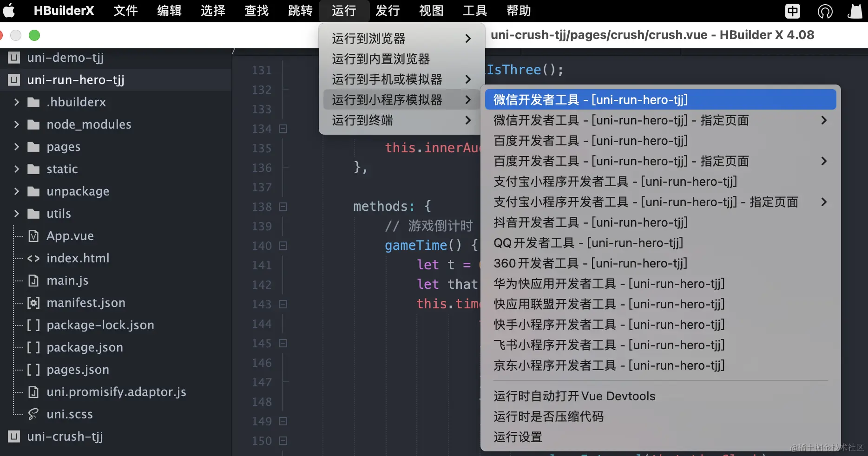Run in 百度开发者工具 - [uni-run-hero-tjj]
Screen dimensions: 868x456
click(x=660, y=141)
